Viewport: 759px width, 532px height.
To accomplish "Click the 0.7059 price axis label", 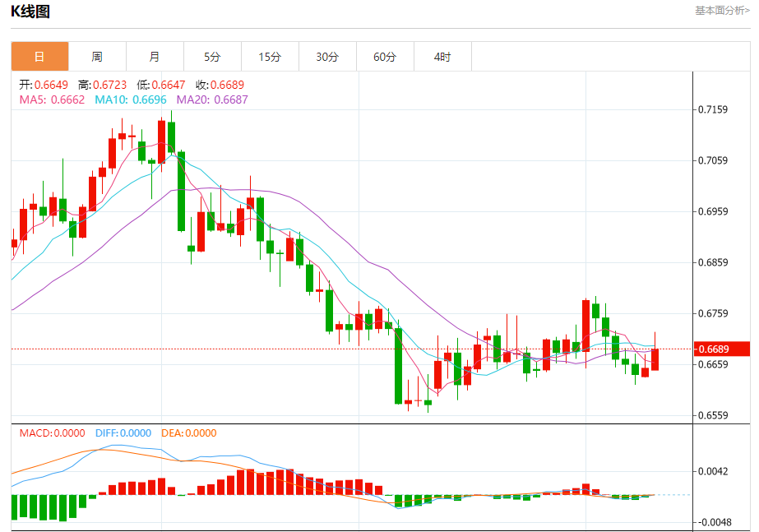I will [712, 160].
